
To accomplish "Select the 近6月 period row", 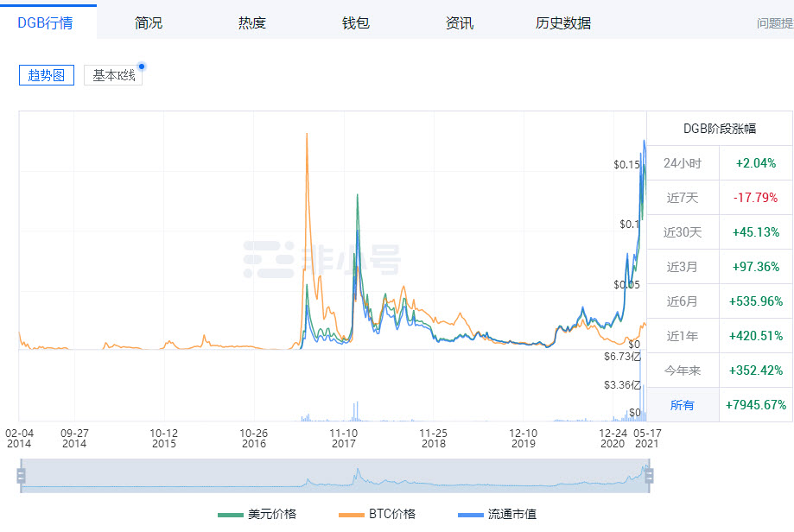I will tap(720, 301).
